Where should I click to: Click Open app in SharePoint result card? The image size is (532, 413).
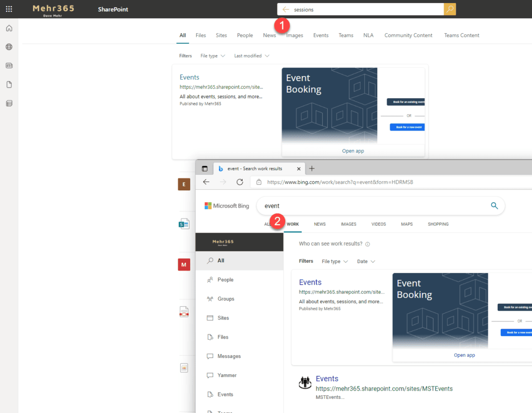pos(353,151)
